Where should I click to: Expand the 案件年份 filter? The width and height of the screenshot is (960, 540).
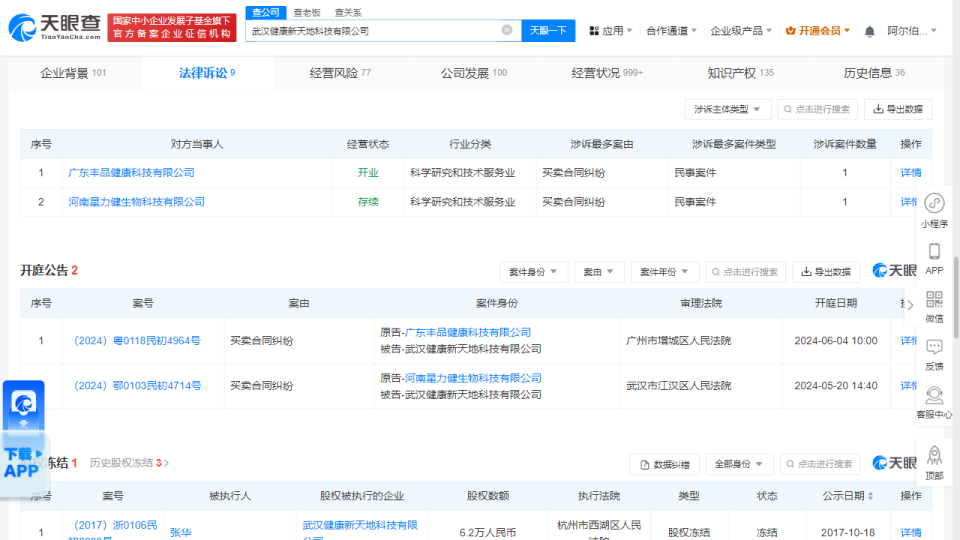click(x=664, y=272)
